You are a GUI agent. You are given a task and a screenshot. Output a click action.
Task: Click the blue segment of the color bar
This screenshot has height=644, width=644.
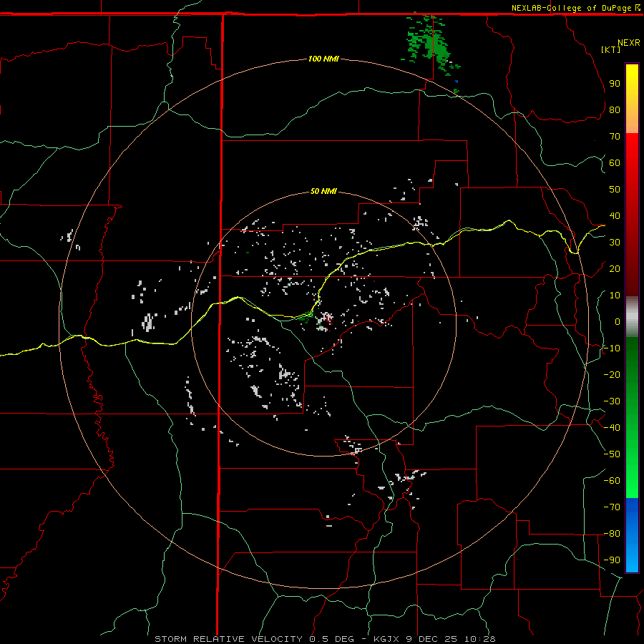(632, 535)
